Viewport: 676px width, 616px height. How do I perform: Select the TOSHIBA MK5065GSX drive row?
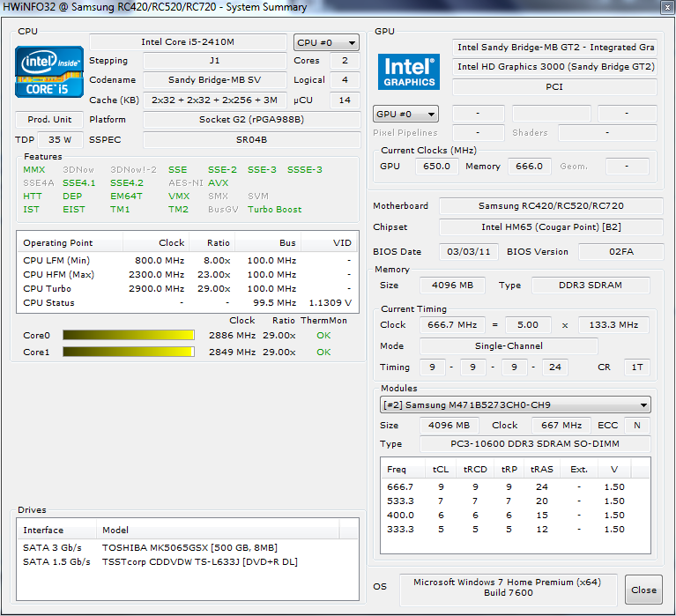point(188,547)
